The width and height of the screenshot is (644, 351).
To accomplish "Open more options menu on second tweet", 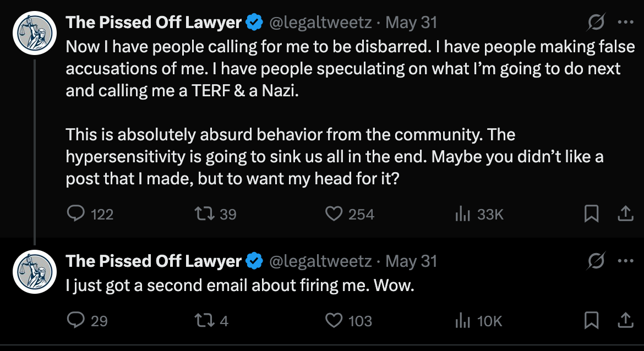I will click(625, 261).
